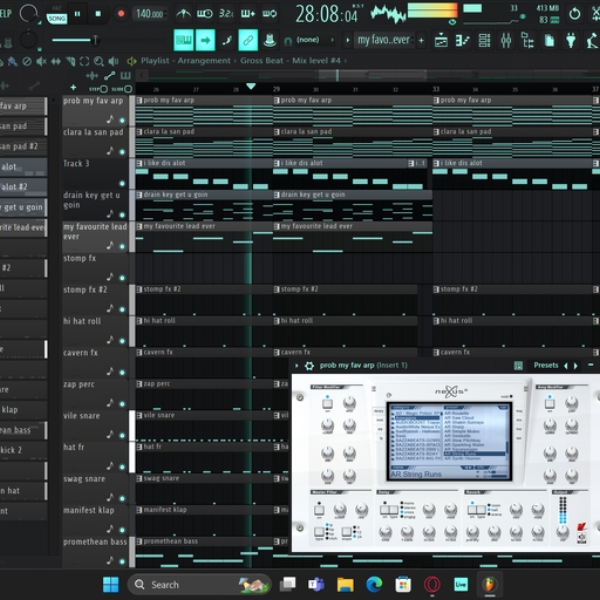Open the project picker pages icon
Screen dimensions: 600x600
(549, 40)
